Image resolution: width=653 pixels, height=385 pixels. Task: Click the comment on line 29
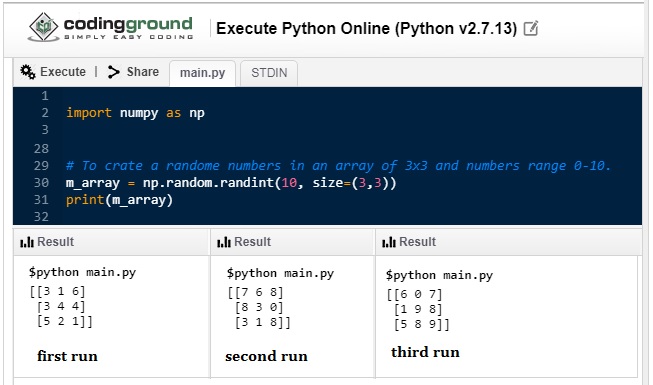[x=338, y=165]
